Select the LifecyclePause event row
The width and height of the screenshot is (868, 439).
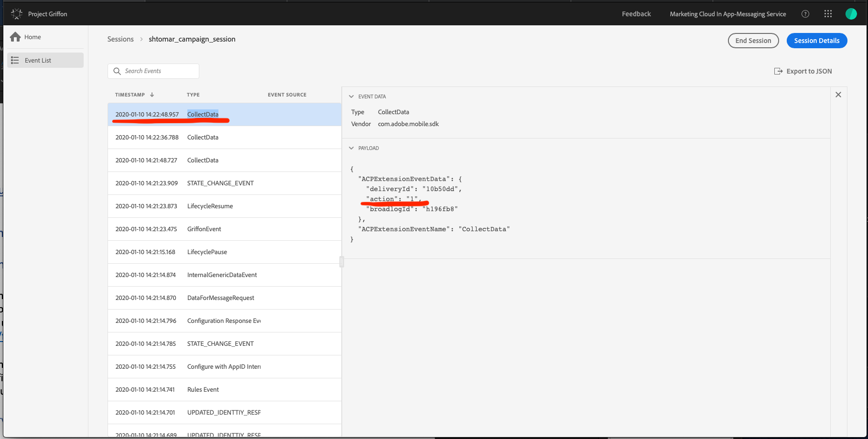coord(225,252)
